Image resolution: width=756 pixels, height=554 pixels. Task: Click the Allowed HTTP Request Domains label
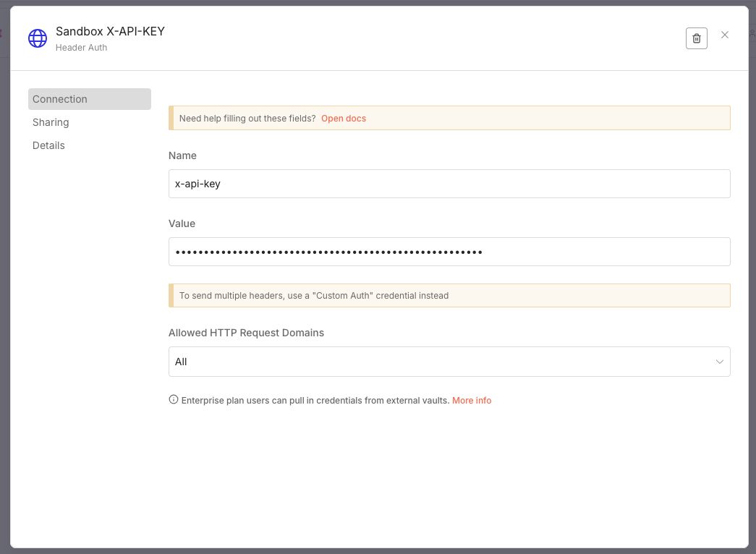pos(246,333)
